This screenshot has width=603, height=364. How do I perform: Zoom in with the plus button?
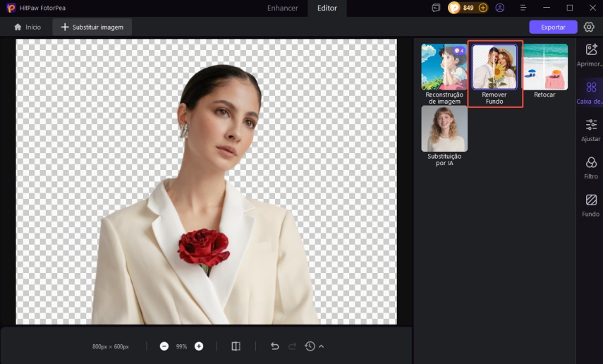199,346
